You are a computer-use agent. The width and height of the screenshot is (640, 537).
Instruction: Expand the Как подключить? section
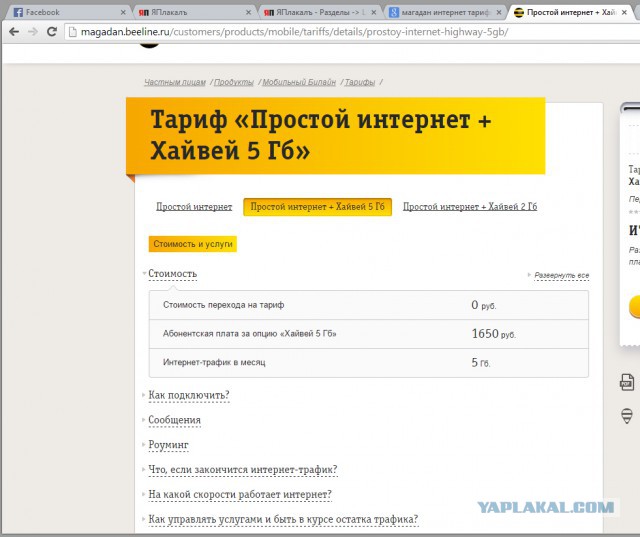[189, 395]
